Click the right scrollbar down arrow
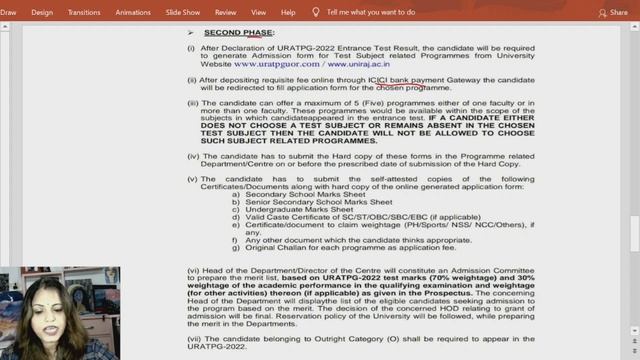 click(635, 330)
